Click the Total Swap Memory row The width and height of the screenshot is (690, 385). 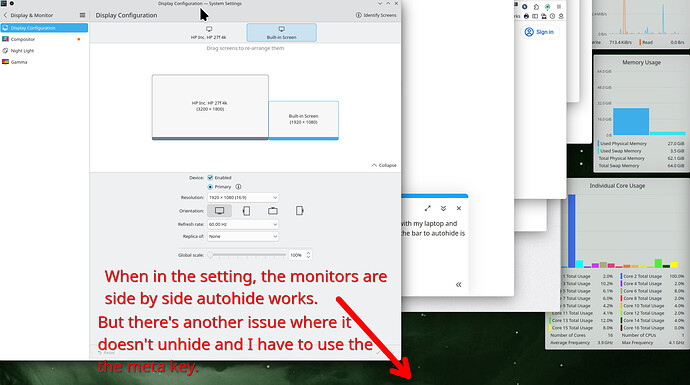click(x=641, y=166)
